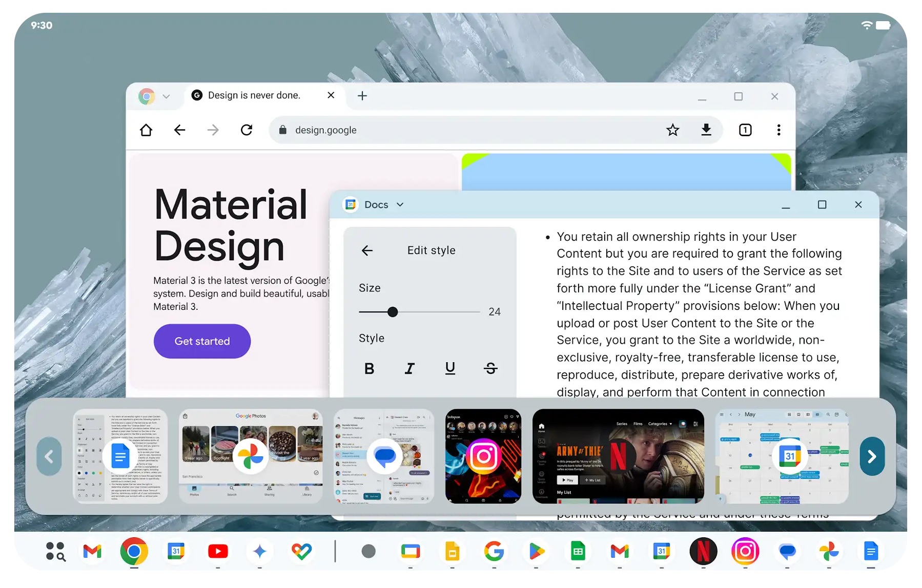Toggle strikethrough text style
Image resolution: width=922 pixels, height=588 pixels.
click(x=490, y=368)
